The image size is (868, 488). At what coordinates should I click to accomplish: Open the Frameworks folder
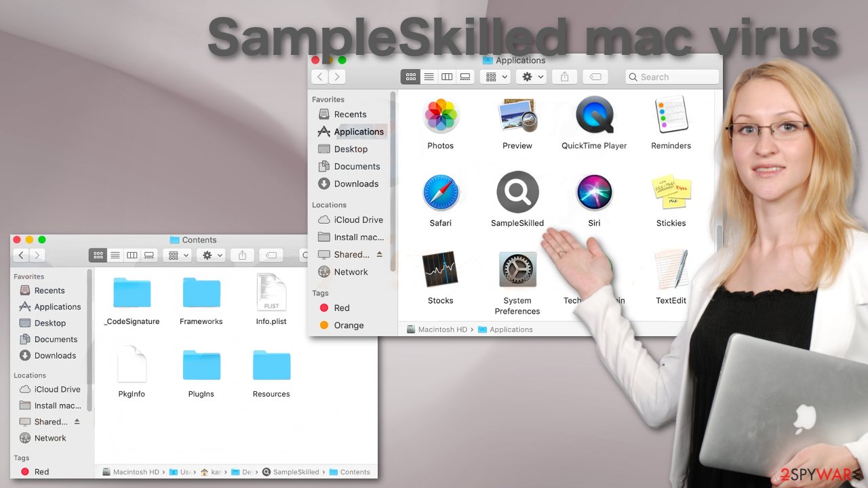coord(201,293)
